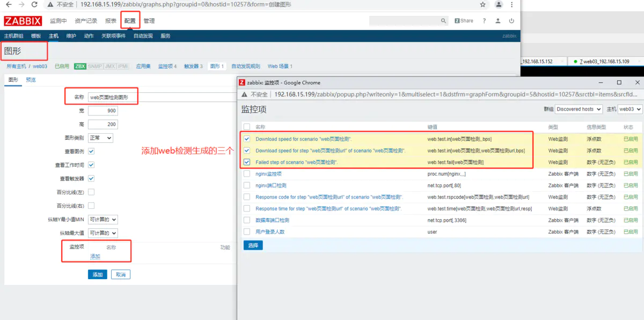Check the Response code for step row checkbox
This screenshot has height=320, width=644.
[247, 197]
